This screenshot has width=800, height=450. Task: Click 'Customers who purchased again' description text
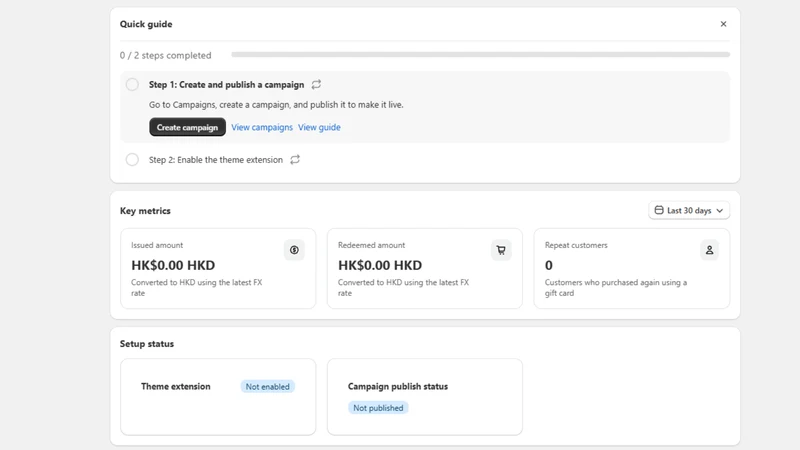[616, 288]
